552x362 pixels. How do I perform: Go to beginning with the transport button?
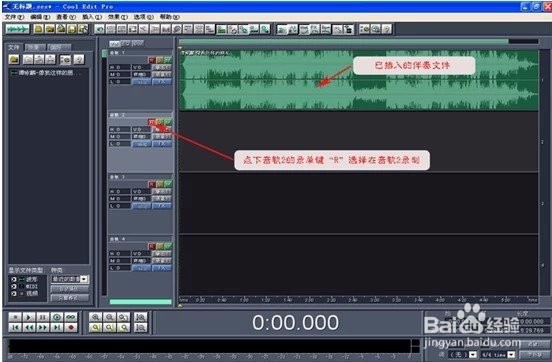click(x=15, y=328)
